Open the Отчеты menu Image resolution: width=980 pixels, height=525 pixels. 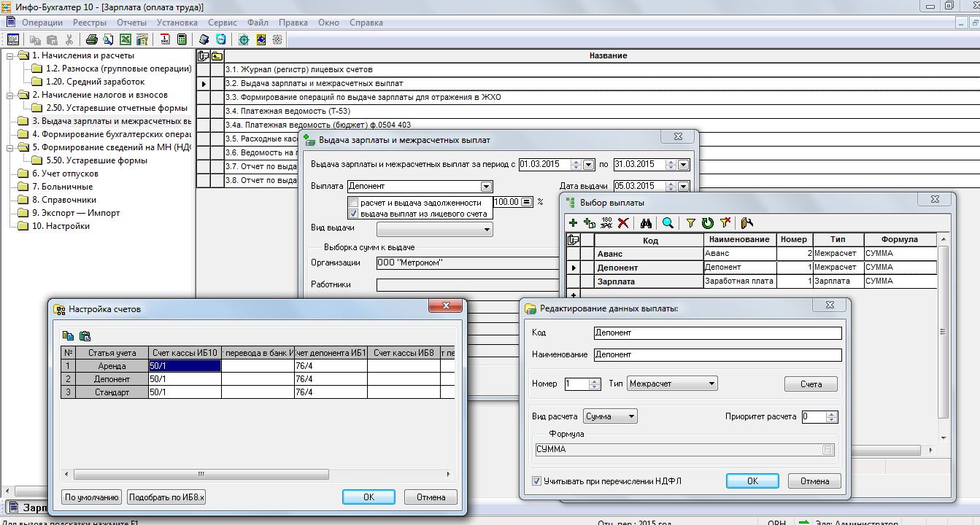(131, 23)
